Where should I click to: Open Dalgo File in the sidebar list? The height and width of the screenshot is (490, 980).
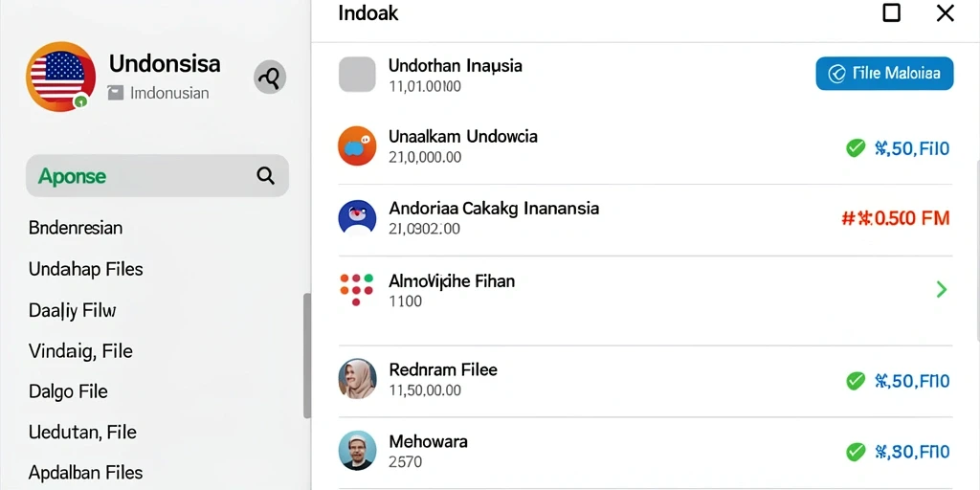pos(68,391)
